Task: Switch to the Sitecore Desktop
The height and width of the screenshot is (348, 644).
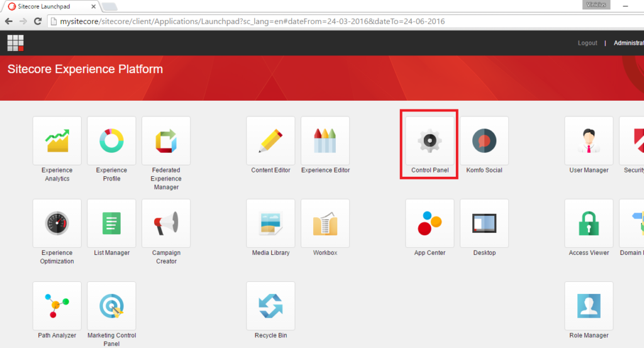Action: click(x=484, y=223)
